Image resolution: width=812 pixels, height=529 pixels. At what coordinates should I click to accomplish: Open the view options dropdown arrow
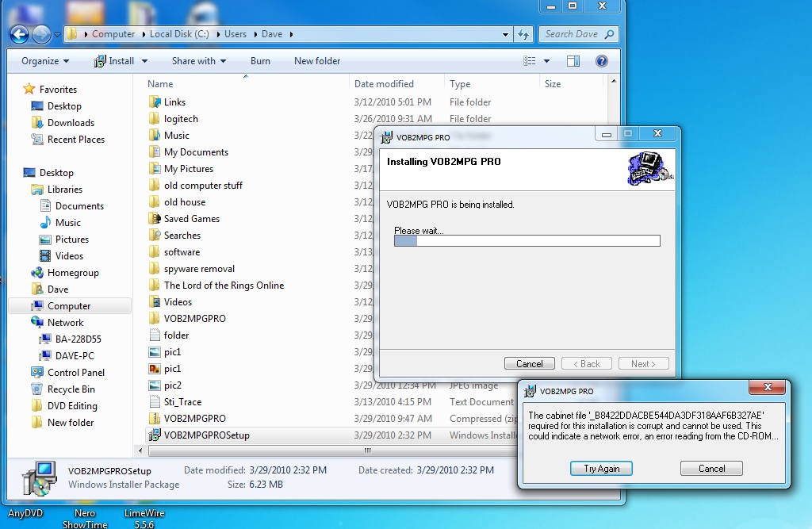(546, 61)
